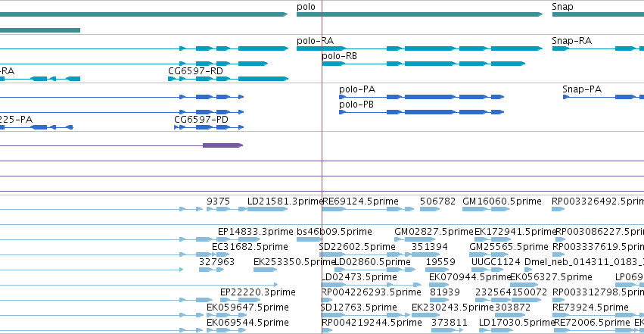Viewport: 644px width, 334px height.
Task: Click the bs46b09.5prime label
Action: pyautogui.click(x=334, y=232)
